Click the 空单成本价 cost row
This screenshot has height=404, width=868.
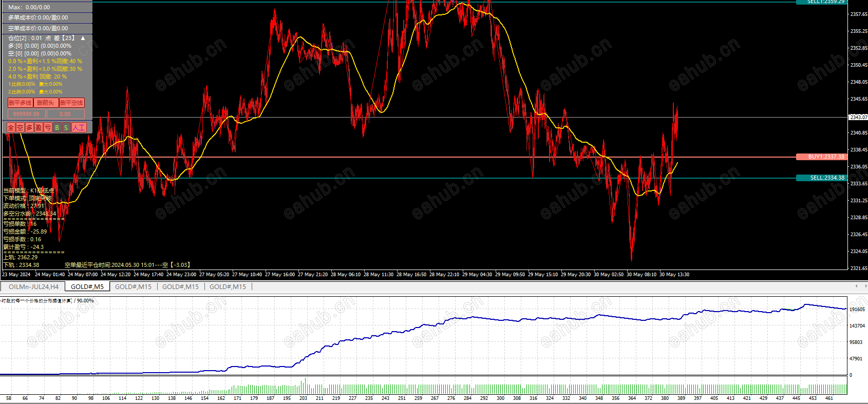click(47, 28)
